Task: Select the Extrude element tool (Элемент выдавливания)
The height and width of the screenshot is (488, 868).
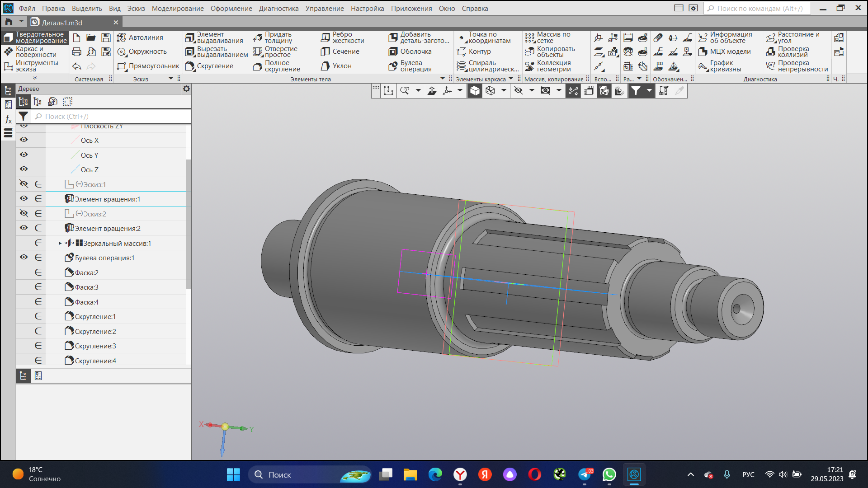Action: 215,38
